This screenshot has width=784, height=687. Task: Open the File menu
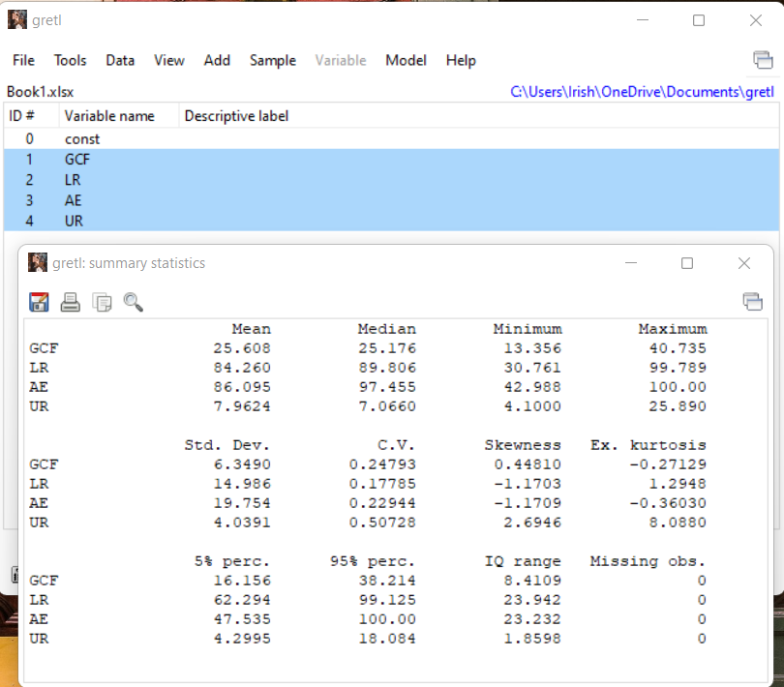click(x=22, y=60)
